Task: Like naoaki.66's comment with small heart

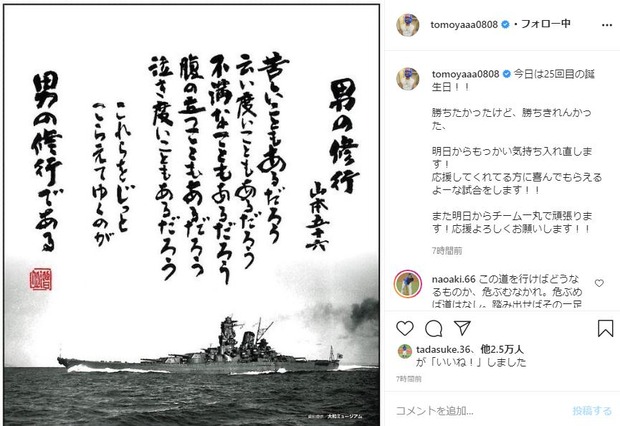Action: pos(599,283)
